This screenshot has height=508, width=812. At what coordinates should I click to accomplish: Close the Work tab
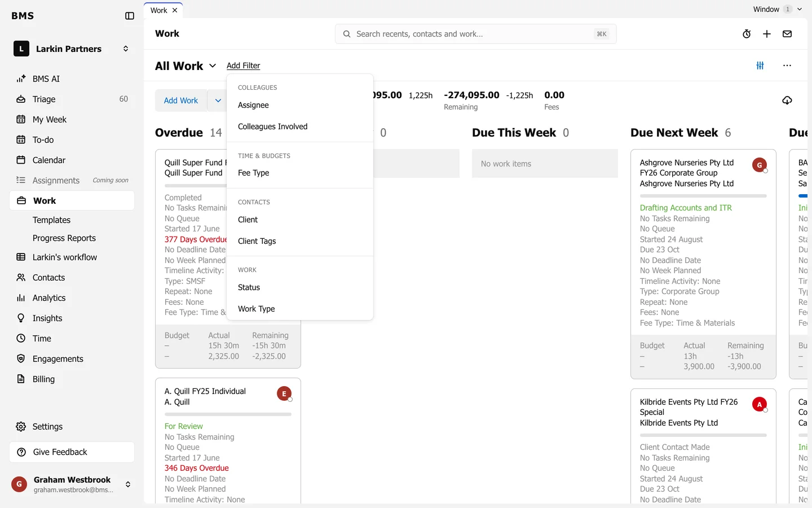pyautogui.click(x=175, y=10)
